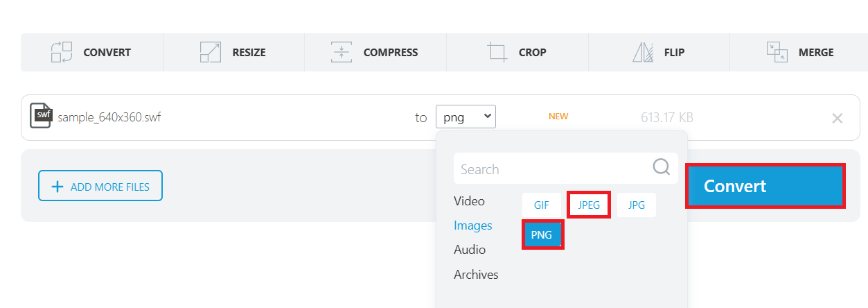Click the magnifier icon in search box
This screenshot has height=308, width=868.
pos(662,166)
